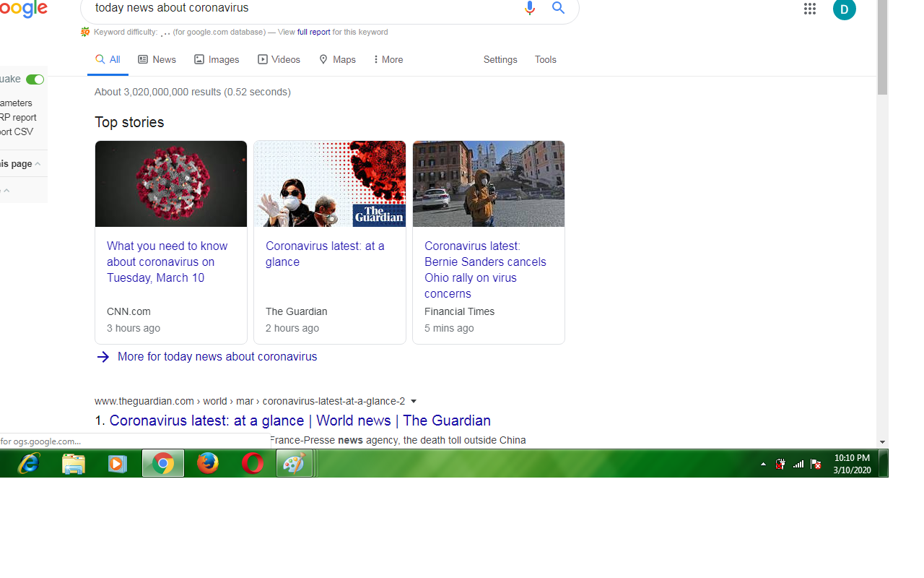Toggle the green SEOquake switch
The height and width of the screenshot is (578, 924).
pyautogui.click(x=35, y=79)
